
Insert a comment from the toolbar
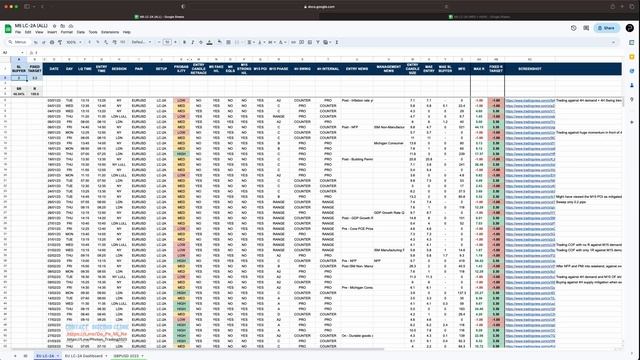pyautogui.click(x=301, y=42)
